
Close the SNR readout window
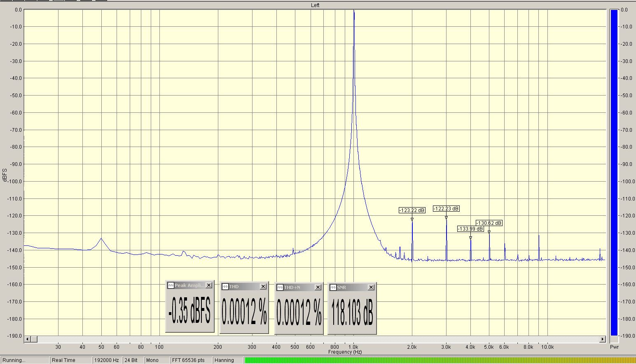tap(371, 287)
